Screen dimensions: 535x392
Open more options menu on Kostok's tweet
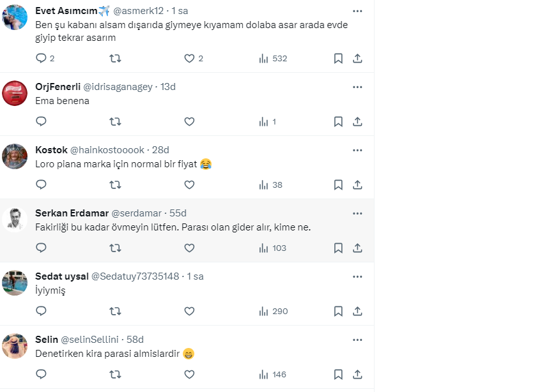[x=358, y=150]
